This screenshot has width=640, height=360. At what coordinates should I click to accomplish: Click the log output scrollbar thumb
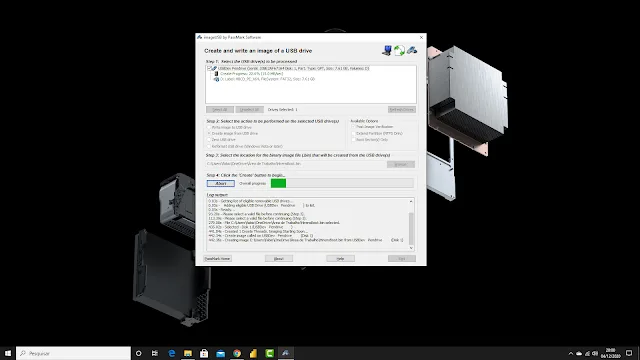click(411, 229)
